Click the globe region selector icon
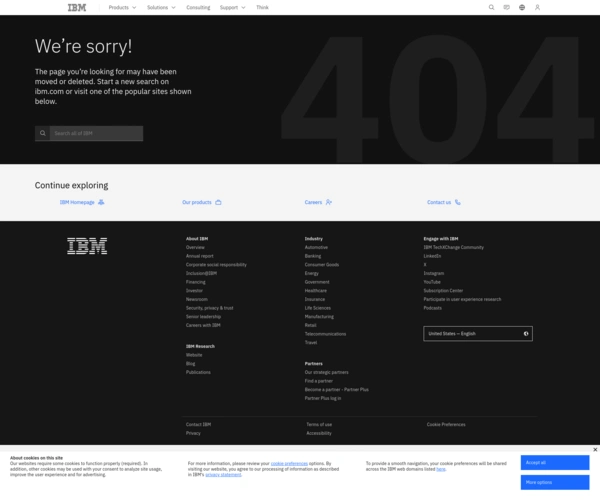The width and height of the screenshot is (600, 500). [522, 7]
